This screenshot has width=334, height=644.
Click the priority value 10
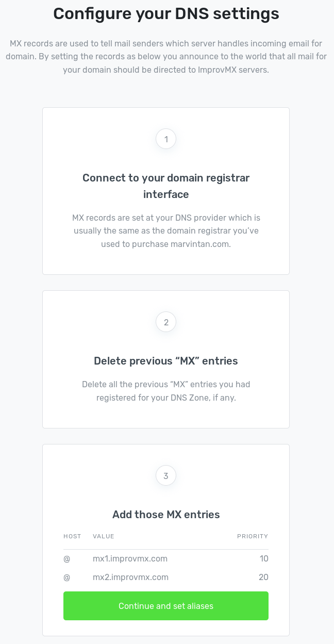[264, 558]
